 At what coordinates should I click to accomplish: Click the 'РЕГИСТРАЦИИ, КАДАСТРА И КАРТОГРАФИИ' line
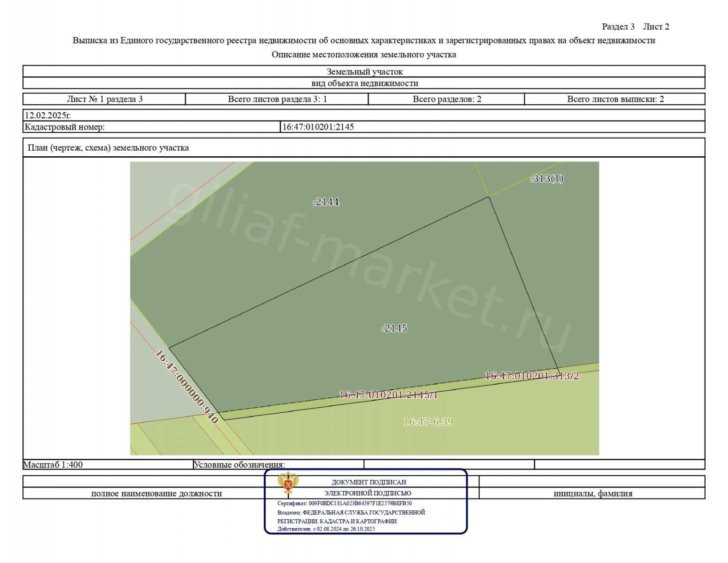point(337,521)
